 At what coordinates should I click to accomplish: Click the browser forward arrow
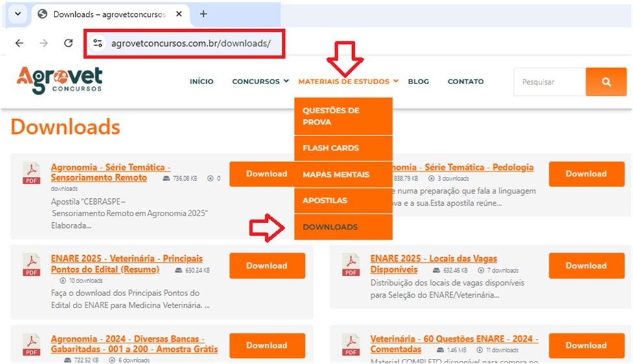43,43
